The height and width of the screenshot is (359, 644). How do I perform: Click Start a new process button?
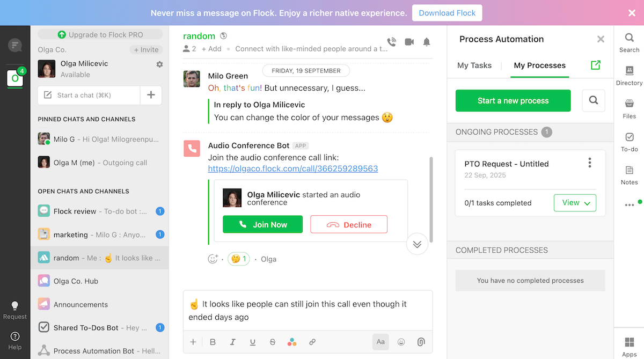pos(513,100)
